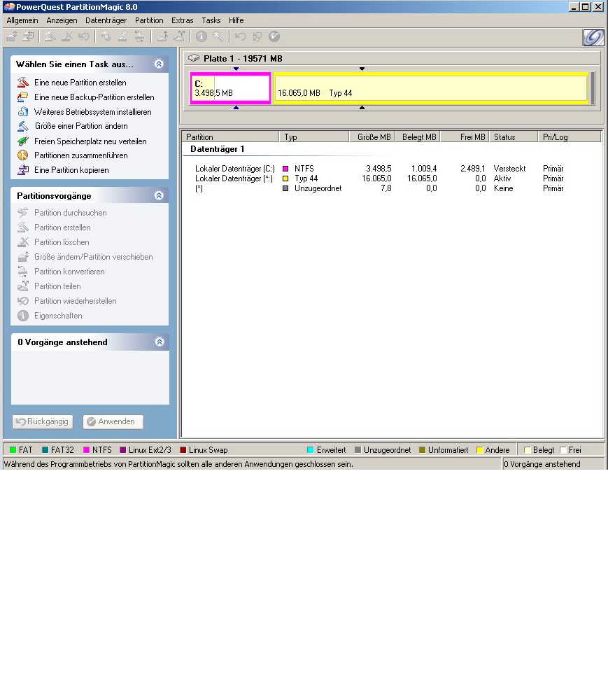Screen dimensions: 608x700
Task: Start 'Eine neue Backup-Partition erstellen' task
Action: (x=94, y=97)
